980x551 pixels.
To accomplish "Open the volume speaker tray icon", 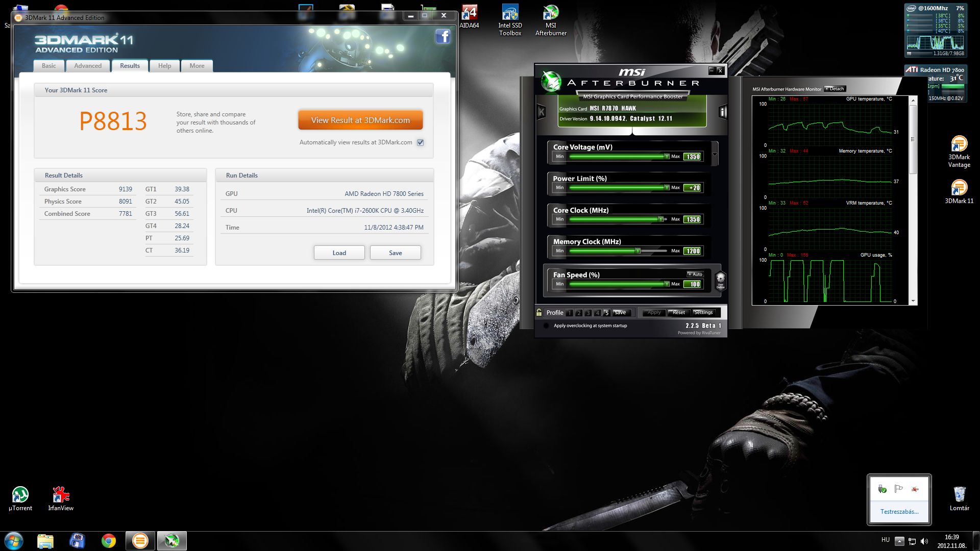I will pyautogui.click(x=924, y=541).
